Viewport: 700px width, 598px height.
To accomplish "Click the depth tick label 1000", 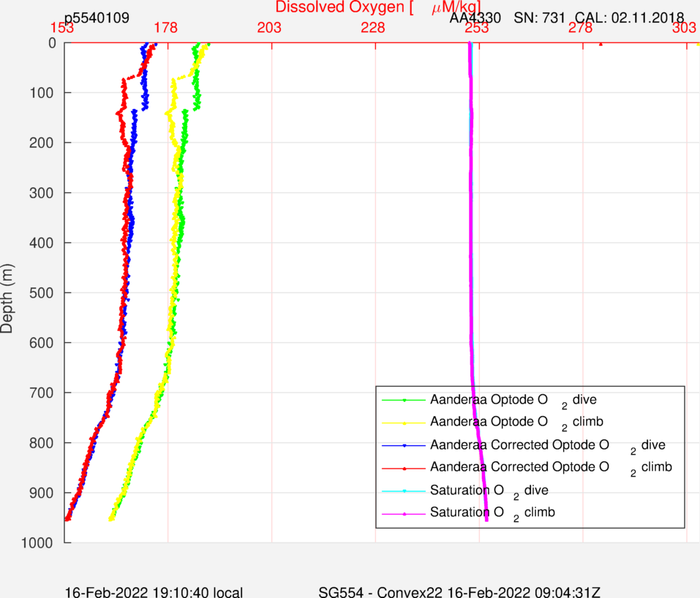I will pos(37,542).
